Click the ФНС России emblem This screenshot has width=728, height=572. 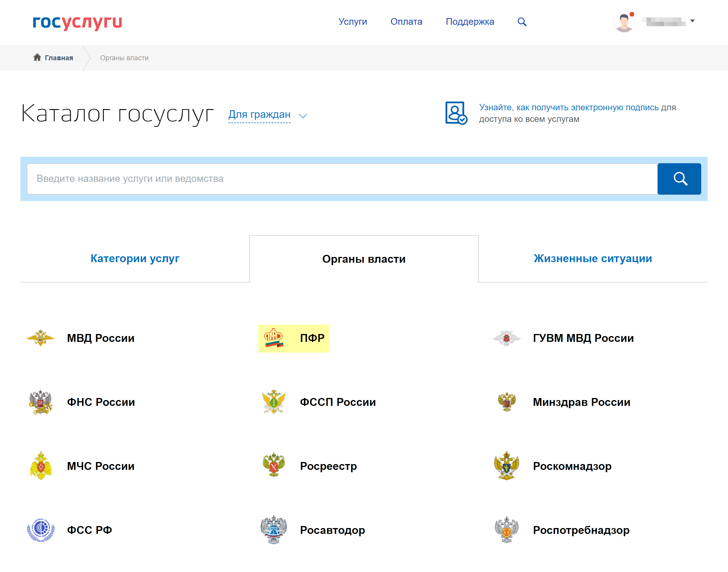click(40, 402)
